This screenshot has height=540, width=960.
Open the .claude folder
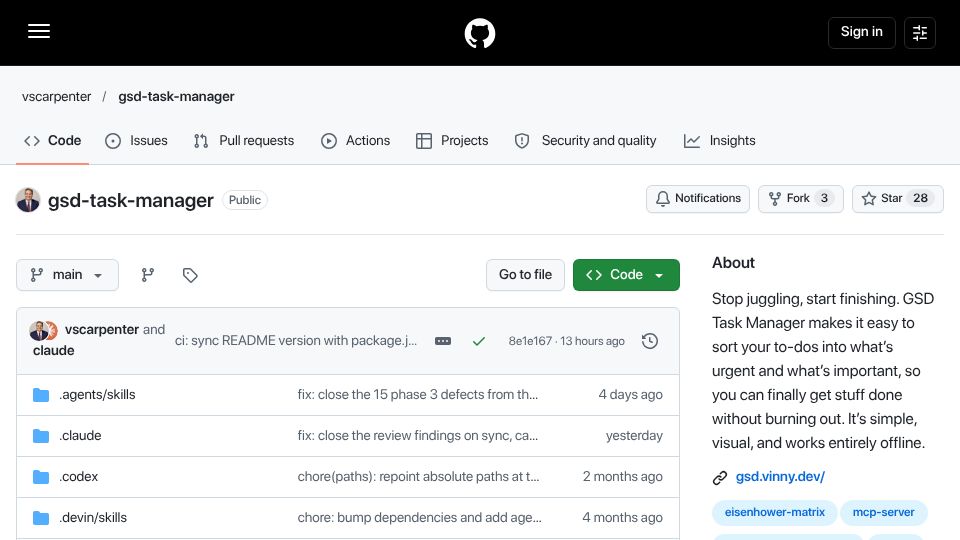(80, 436)
